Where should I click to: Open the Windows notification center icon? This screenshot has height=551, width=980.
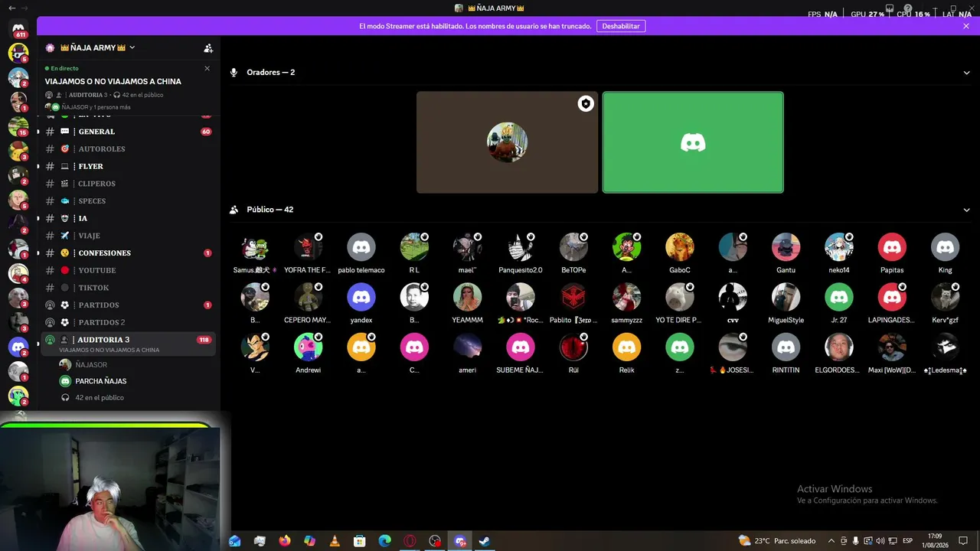pos(965,541)
